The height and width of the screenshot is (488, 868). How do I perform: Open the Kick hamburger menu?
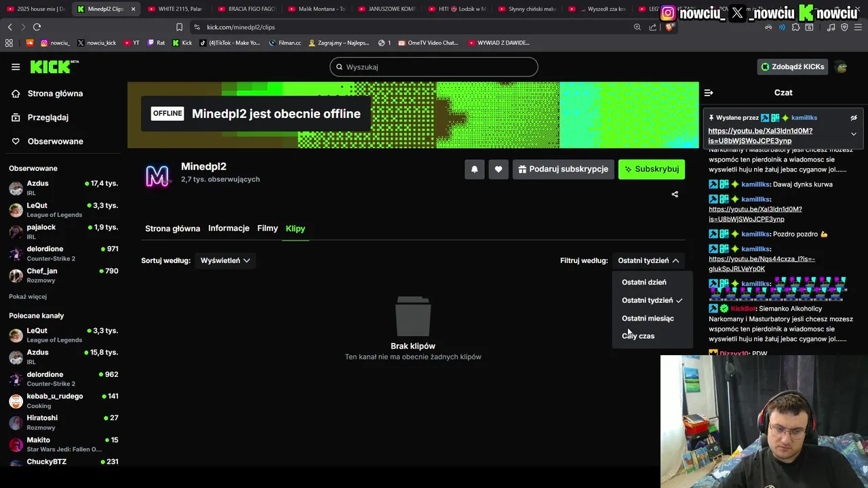(x=16, y=66)
